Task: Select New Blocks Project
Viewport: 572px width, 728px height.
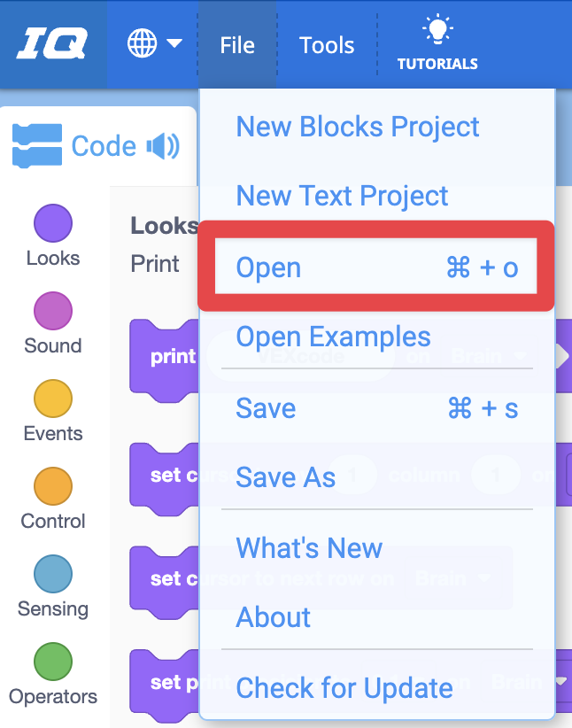Action: tap(357, 127)
